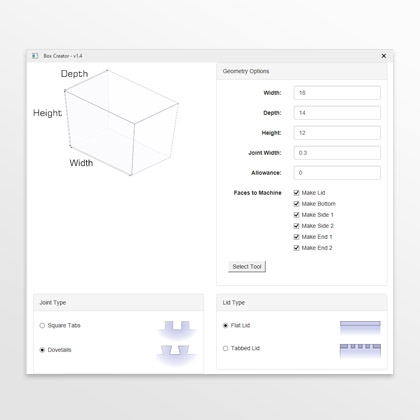Click into the Width input field
This screenshot has width=420, height=420.
(337, 93)
